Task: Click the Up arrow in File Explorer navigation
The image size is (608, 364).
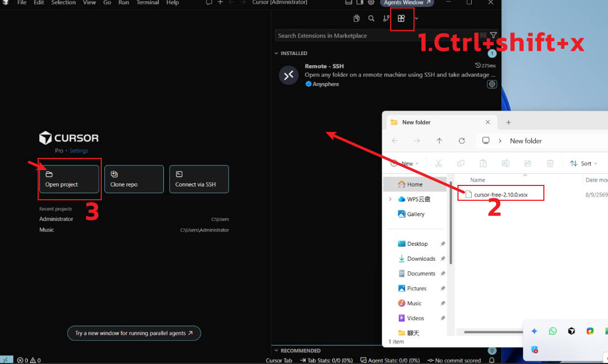Action: point(439,141)
